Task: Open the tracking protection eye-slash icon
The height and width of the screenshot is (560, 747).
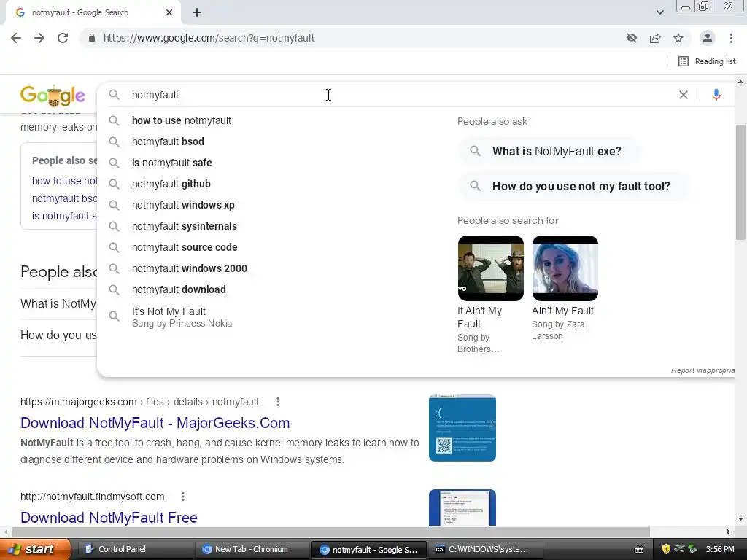Action: point(632,38)
